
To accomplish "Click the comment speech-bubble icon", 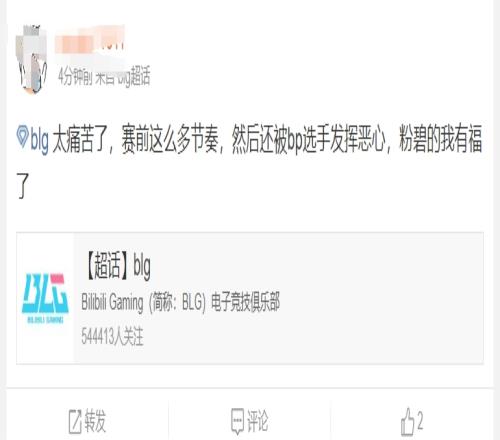I will 237,421.
